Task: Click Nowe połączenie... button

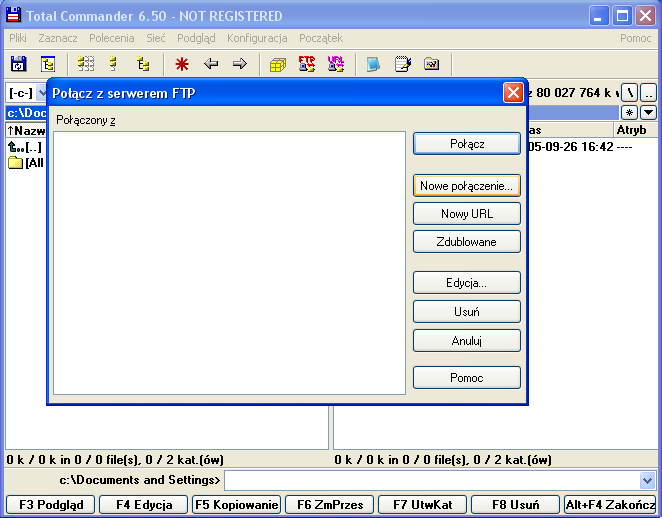Action: (467, 186)
